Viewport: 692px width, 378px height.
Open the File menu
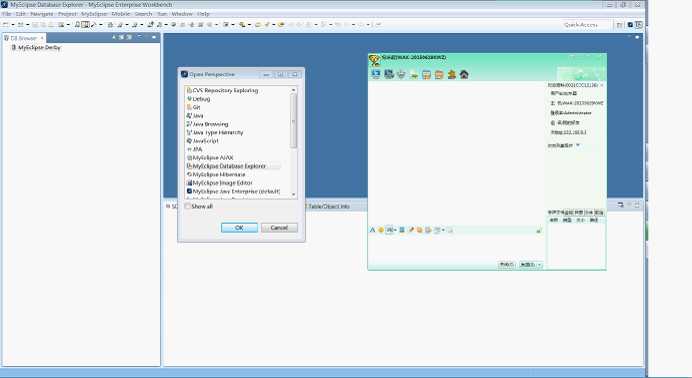(7, 14)
